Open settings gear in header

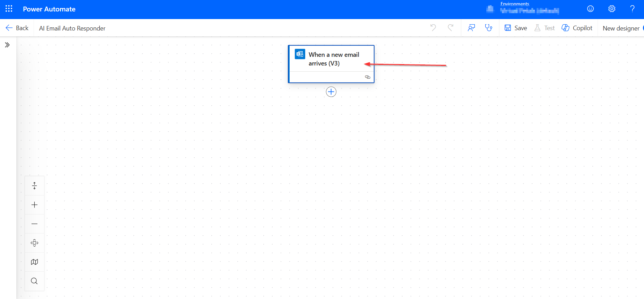pyautogui.click(x=612, y=9)
